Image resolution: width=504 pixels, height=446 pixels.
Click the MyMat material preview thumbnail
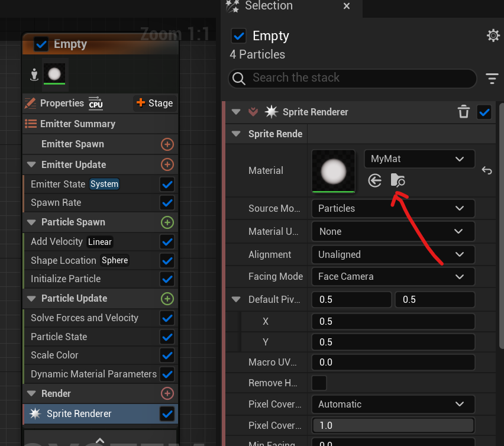point(333,172)
